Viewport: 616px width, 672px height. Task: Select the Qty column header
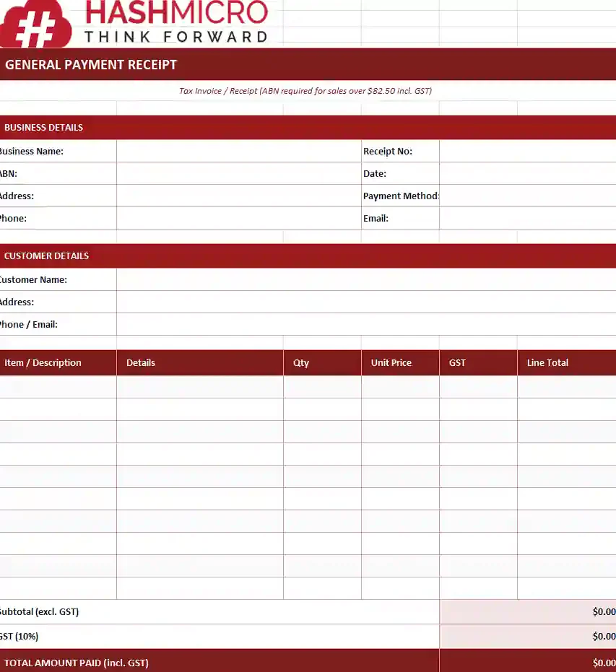click(x=322, y=362)
